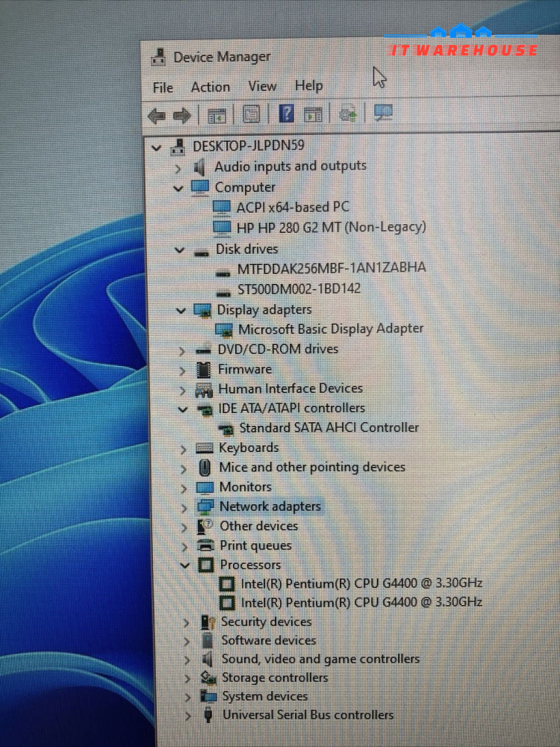Expand Audio inputs and outputs

tap(178, 169)
